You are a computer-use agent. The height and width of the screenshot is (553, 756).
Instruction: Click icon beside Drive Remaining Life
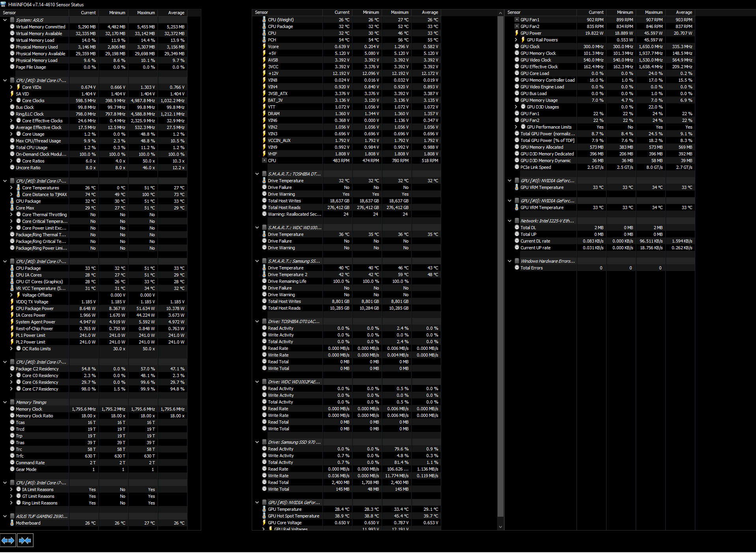click(264, 281)
